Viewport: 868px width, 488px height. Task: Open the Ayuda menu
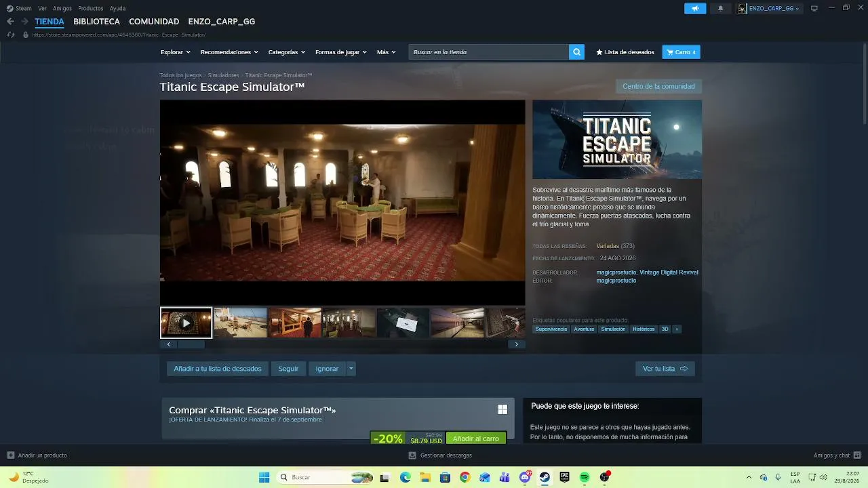(x=117, y=9)
